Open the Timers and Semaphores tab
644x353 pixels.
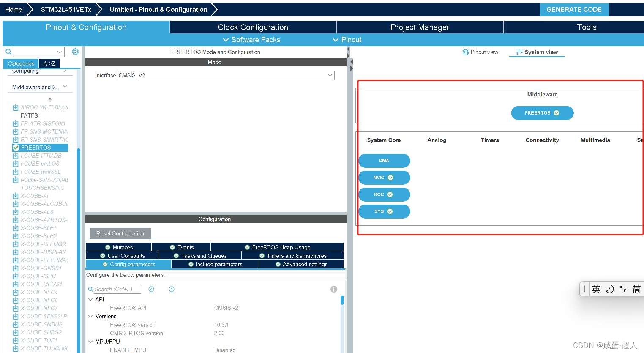click(293, 256)
